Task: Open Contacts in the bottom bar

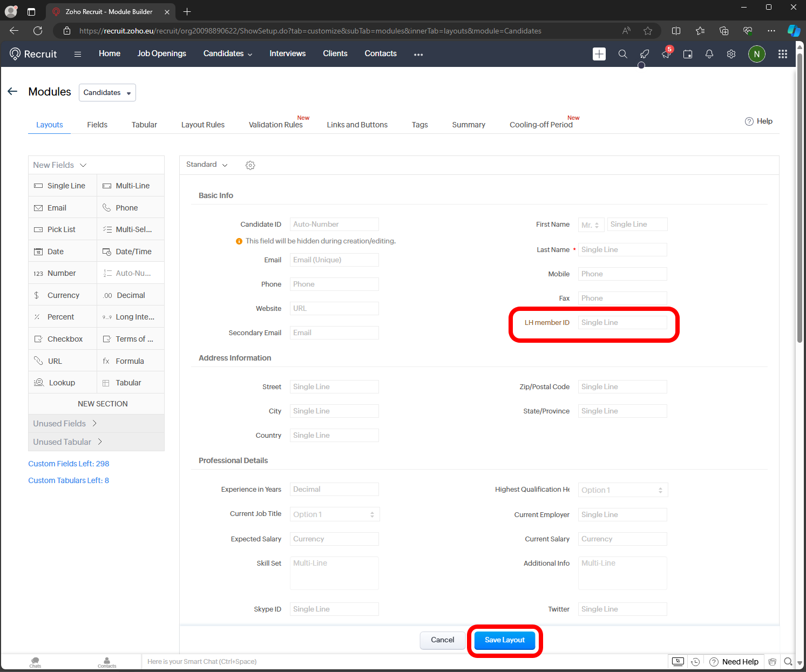Action: click(x=107, y=662)
